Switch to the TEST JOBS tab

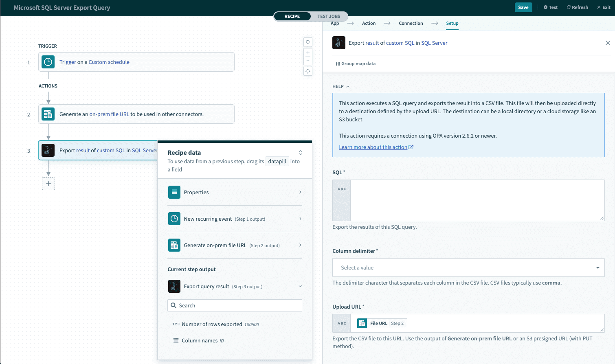pos(329,16)
